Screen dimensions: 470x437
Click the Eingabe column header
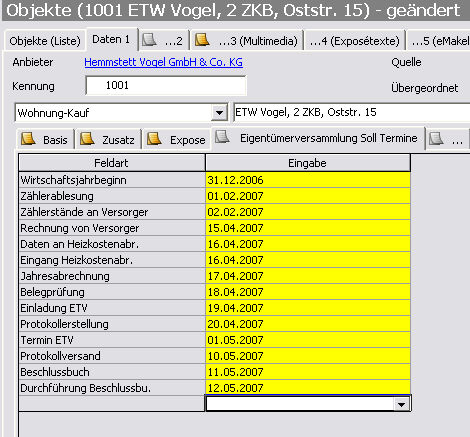point(308,163)
